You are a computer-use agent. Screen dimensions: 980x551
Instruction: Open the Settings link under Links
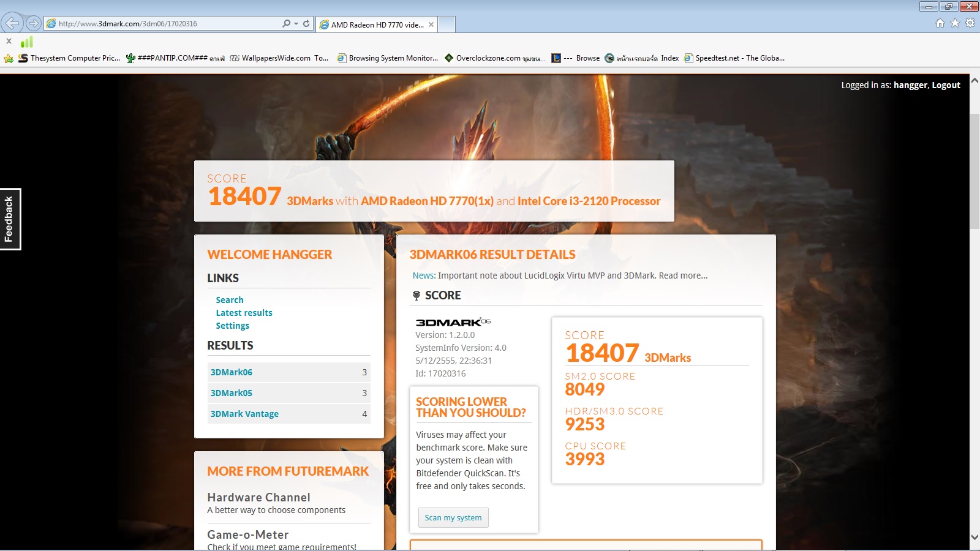[233, 326]
